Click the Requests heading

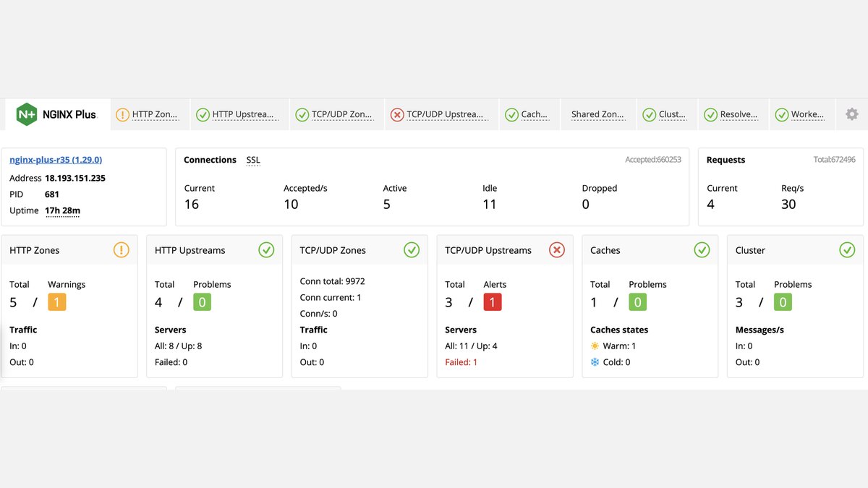click(726, 160)
